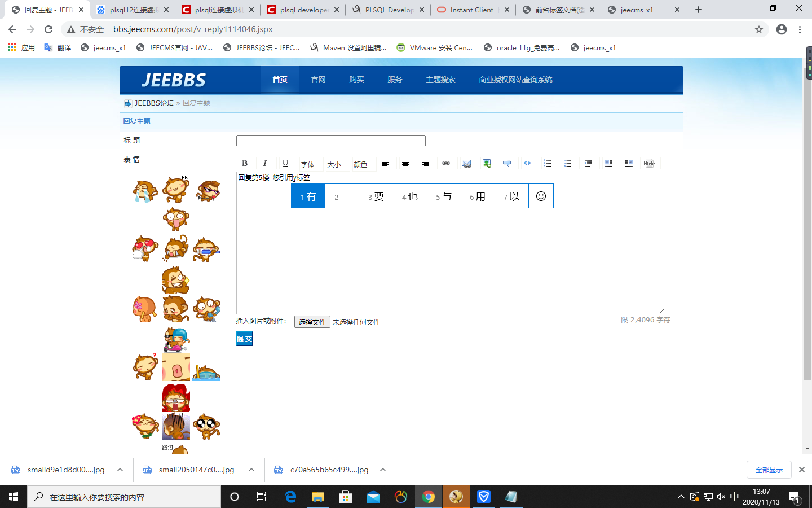812x508 pixels.
Task: Open 购买 in the navigation bar
Action: pyautogui.click(x=357, y=80)
